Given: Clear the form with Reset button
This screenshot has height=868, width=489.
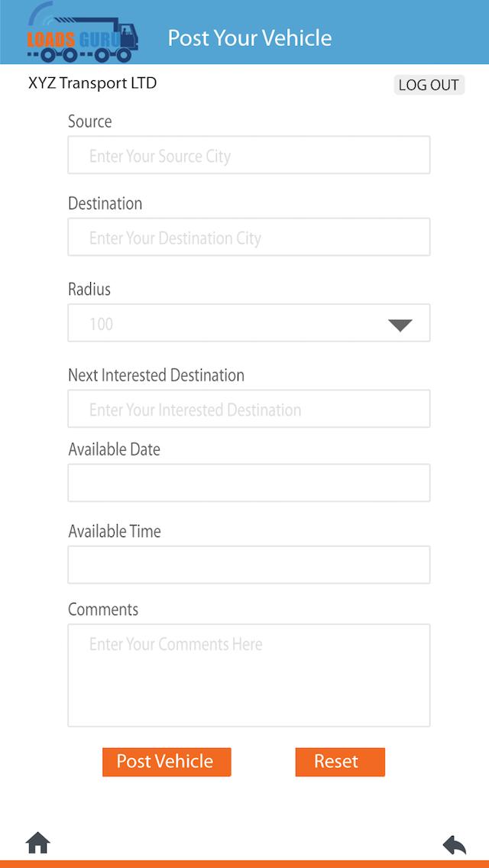Looking at the screenshot, I should tap(340, 762).
